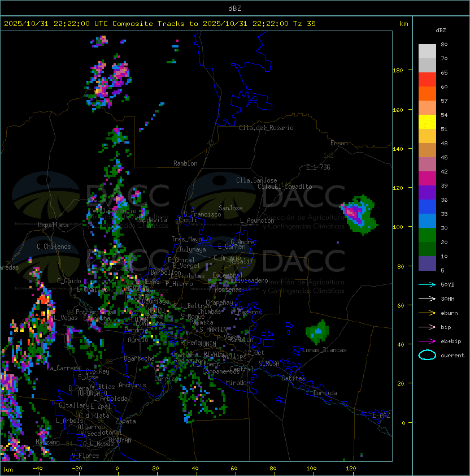Click the dark orange 60 dBZ legend swatch
The width and height of the screenshot is (470, 476).
click(427, 93)
